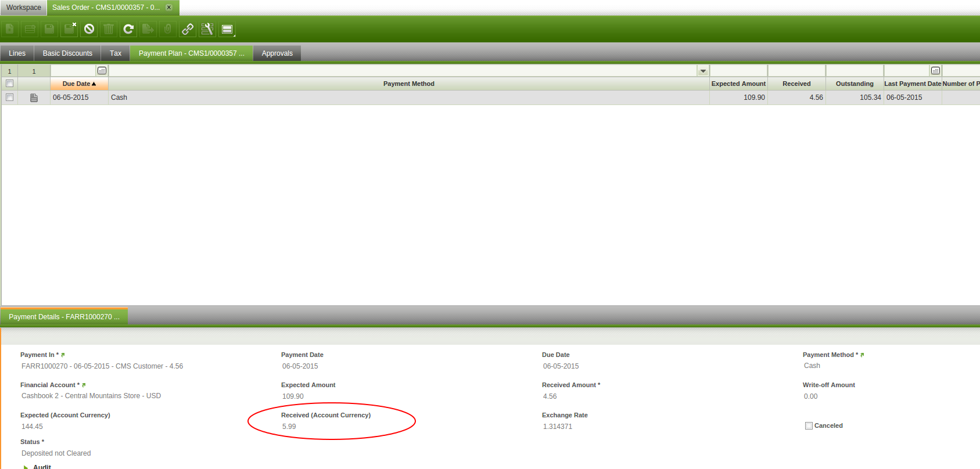Click the Outstanding filter input field
The image size is (980, 469).
click(855, 71)
